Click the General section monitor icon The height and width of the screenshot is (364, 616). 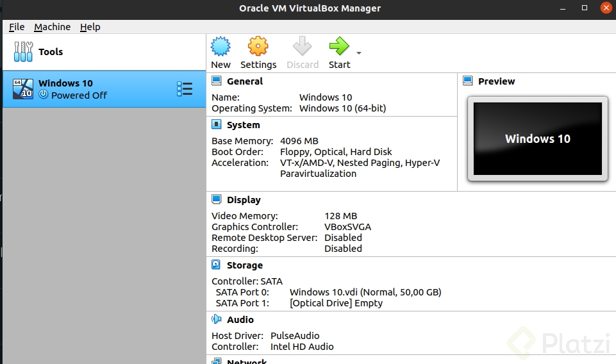[217, 81]
